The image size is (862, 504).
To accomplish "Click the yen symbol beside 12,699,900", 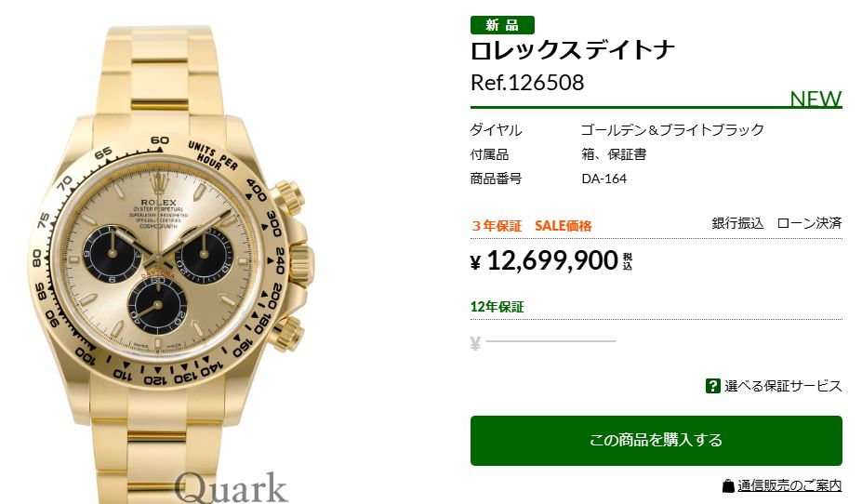I will (476, 263).
